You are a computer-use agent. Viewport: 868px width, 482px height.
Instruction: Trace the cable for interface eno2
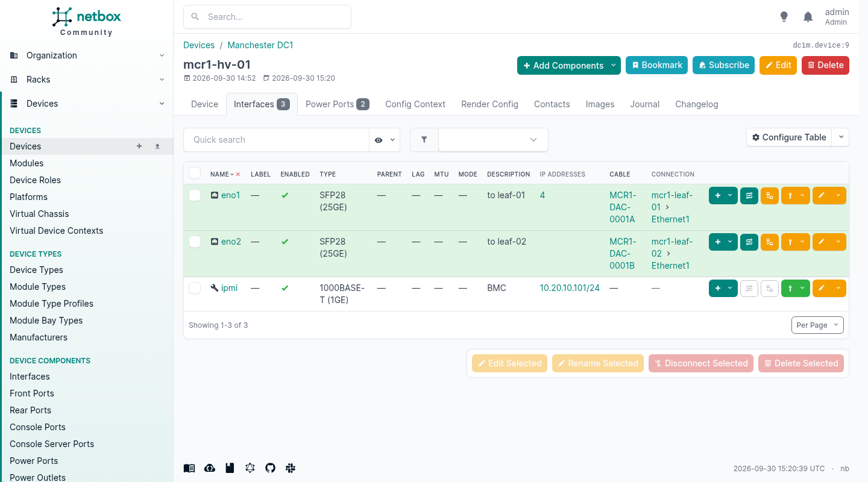(x=749, y=242)
